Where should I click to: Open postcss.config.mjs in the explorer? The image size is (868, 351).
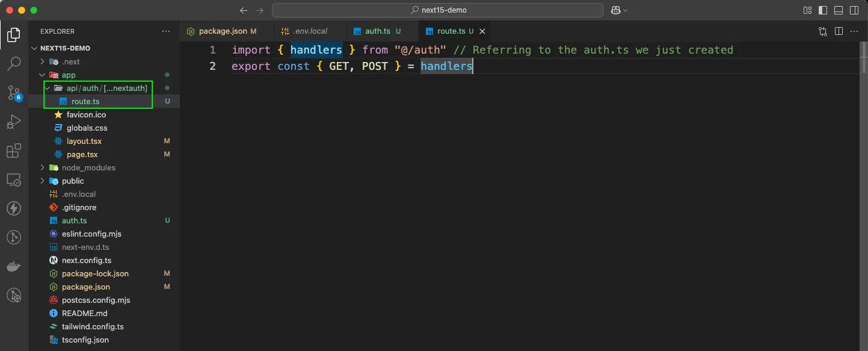click(96, 300)
